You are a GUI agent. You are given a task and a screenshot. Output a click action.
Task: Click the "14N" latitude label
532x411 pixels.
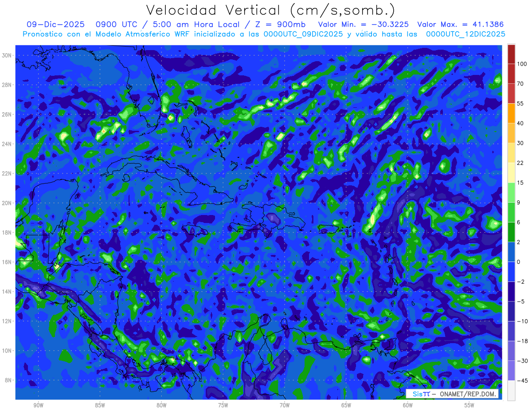(7, 291)
